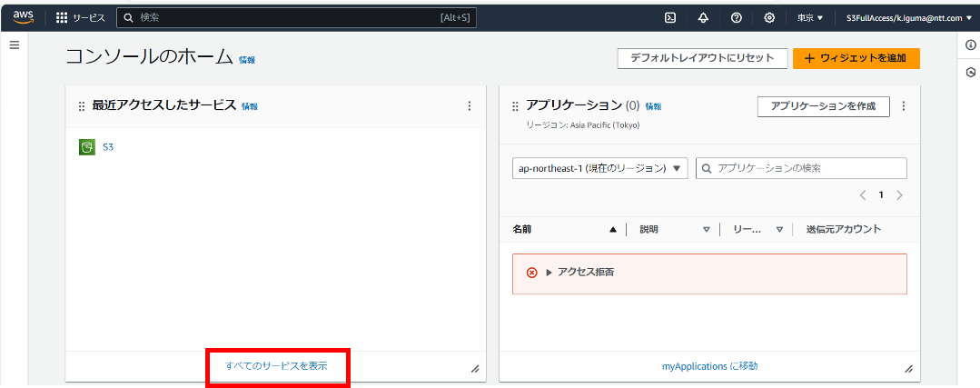Image resolution: width=980 pixels, height=388 pixels.
Task: Open the settings gear icon
Action: click(769, 17)
